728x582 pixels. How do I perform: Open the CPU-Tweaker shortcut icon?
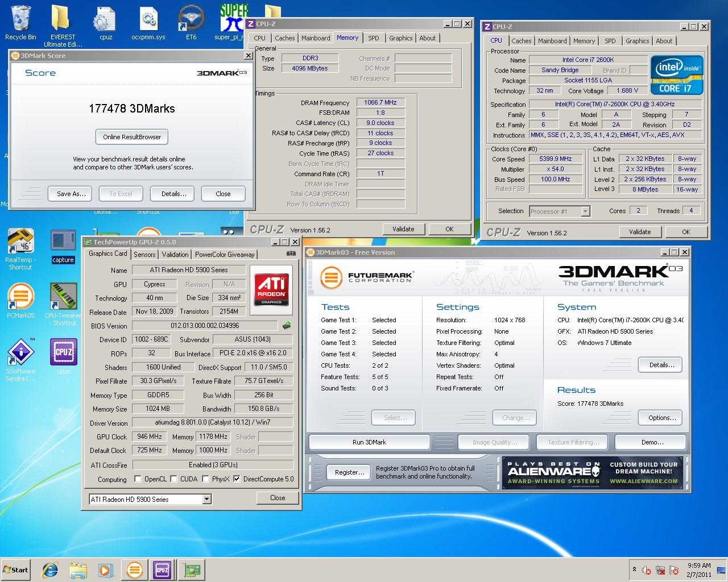[63, 304]
